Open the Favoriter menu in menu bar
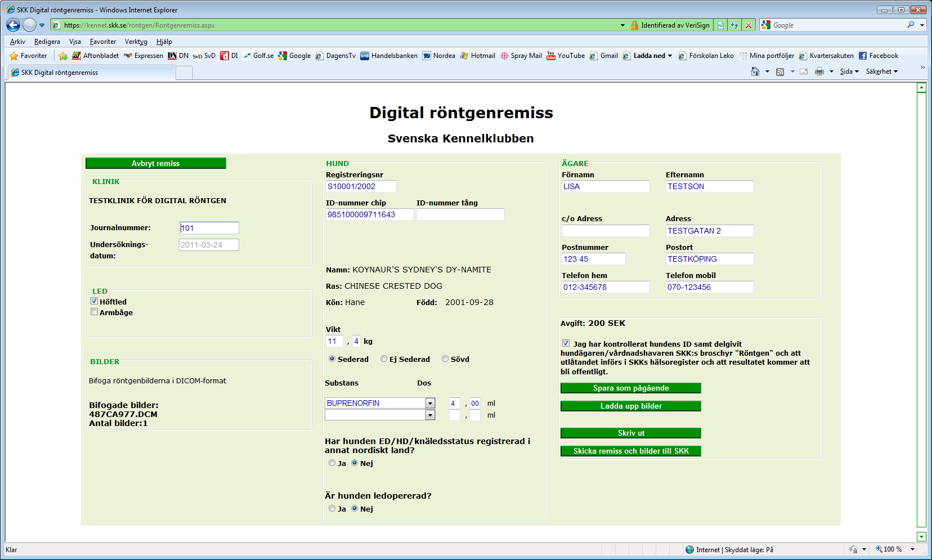Viewport: 932px width, 560px height. coord(103,42)
